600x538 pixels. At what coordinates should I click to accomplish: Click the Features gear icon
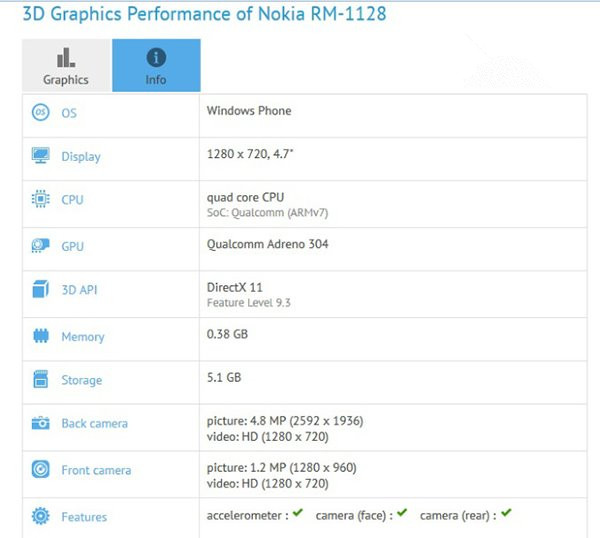[x=40, y=516]
